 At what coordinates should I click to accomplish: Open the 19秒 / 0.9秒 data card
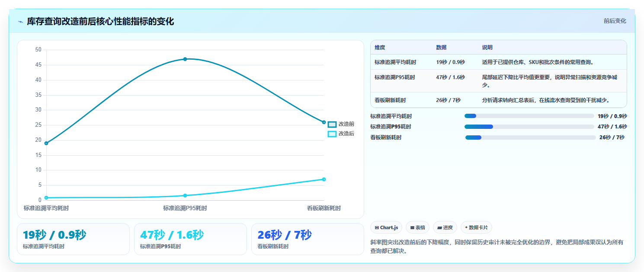(73, 239)
